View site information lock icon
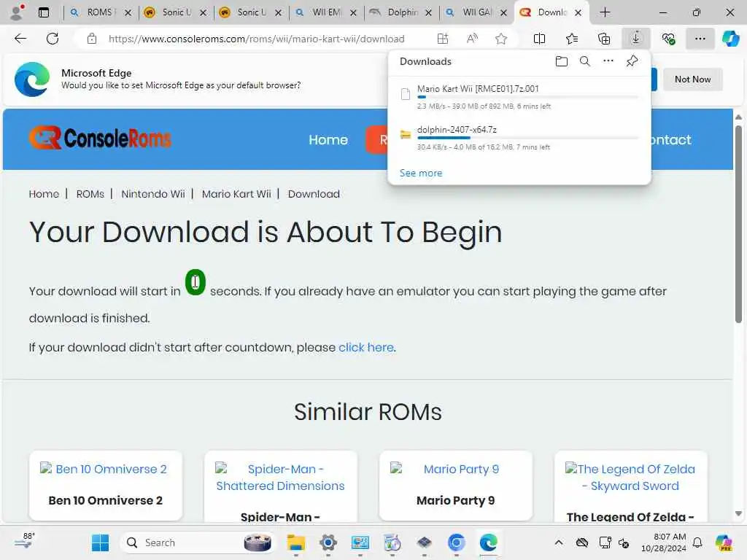The height and width of the screenshot is (560, 747). (92, 39)
